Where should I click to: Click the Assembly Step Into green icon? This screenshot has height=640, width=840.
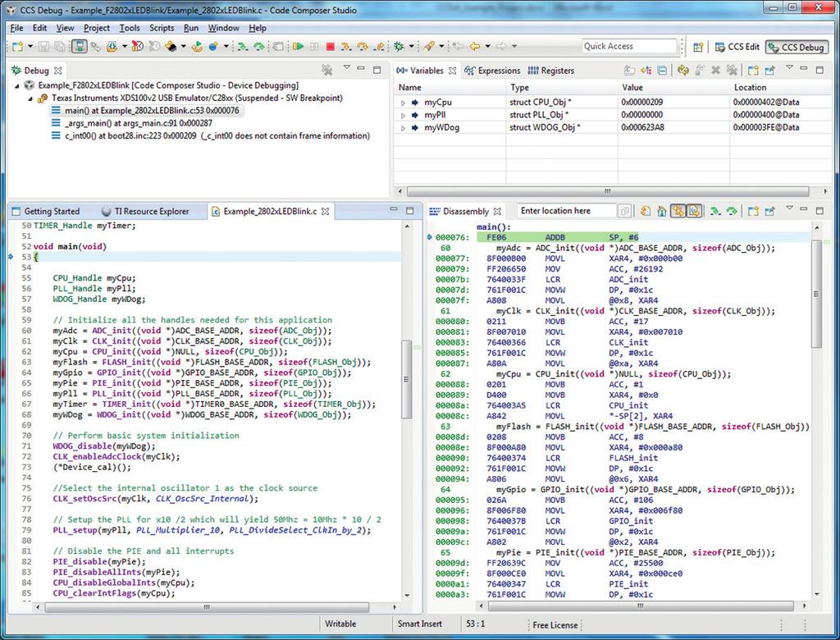point(243,47)
